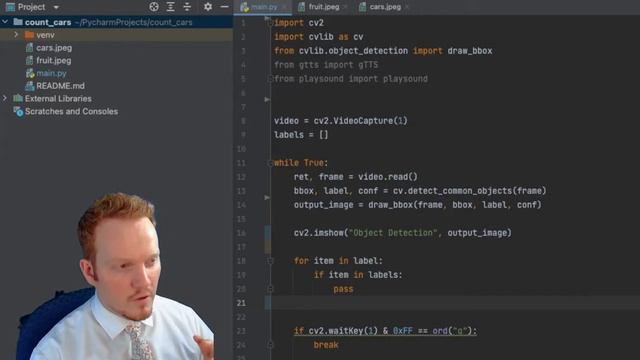Click the "Object Detection" string on line 16
The width and height of the screenshot is (640, 360).
pos(393,233)
